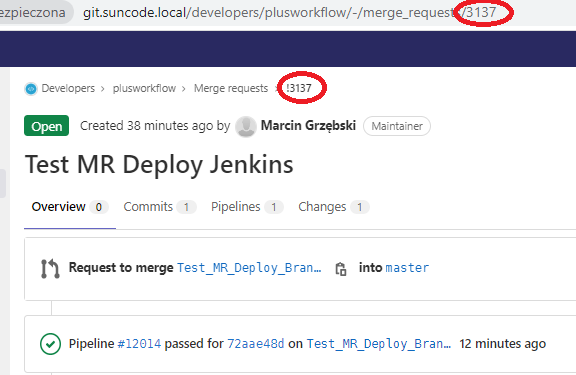Switch to the Changes tab
This screenshot has height=375, width=576.
click(334, 207)
